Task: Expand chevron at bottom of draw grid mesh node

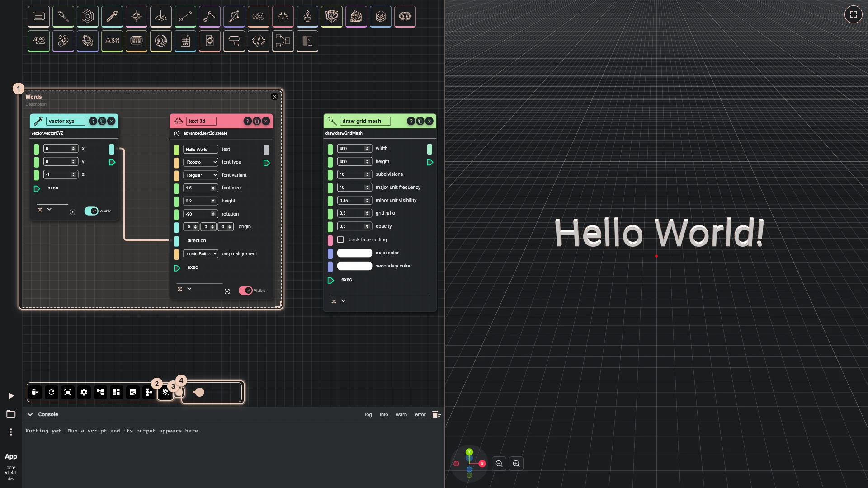Action: click(x=343, y=301)
